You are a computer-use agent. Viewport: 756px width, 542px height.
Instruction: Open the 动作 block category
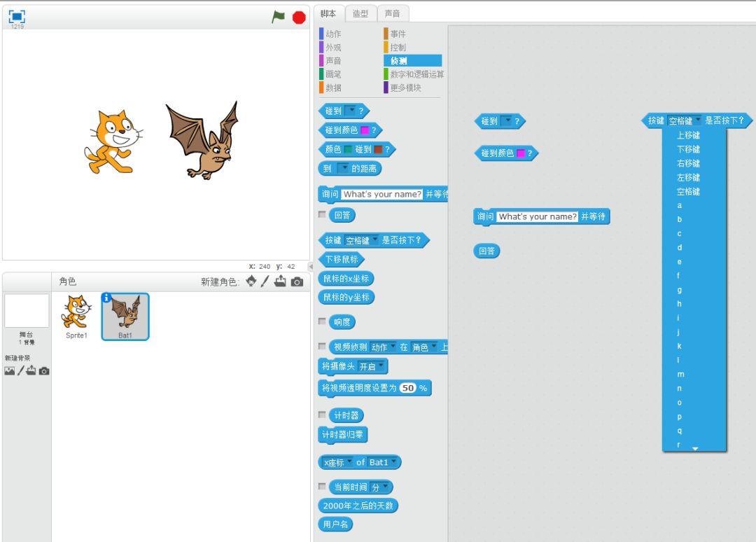(332, 34)
